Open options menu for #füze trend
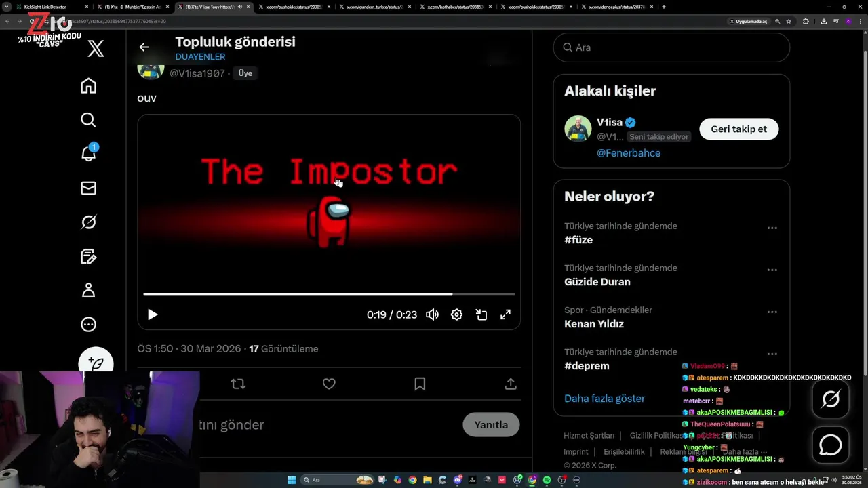Image resolution: width=868 pixels, height=488 pixels. [772, 228]
